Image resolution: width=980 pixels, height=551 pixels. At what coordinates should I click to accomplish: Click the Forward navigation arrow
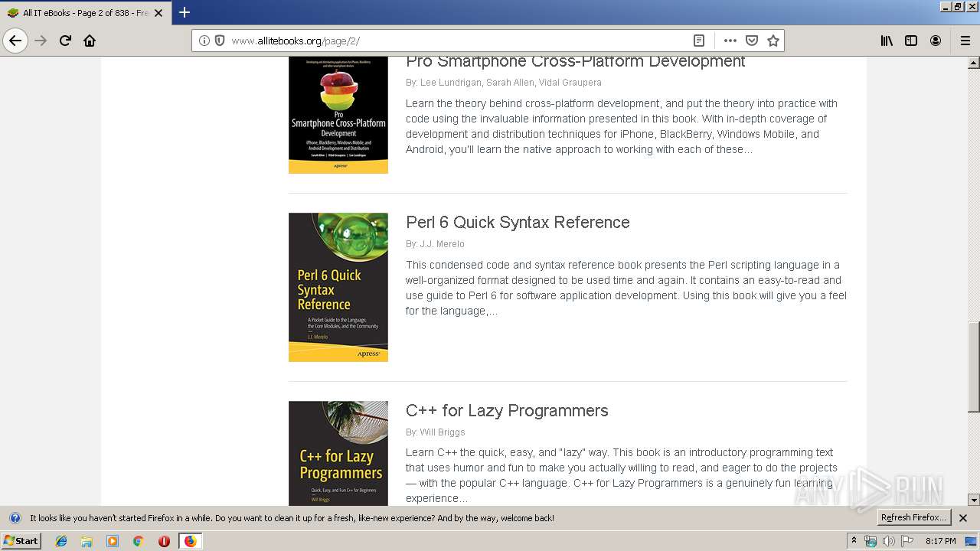point(41,41)
